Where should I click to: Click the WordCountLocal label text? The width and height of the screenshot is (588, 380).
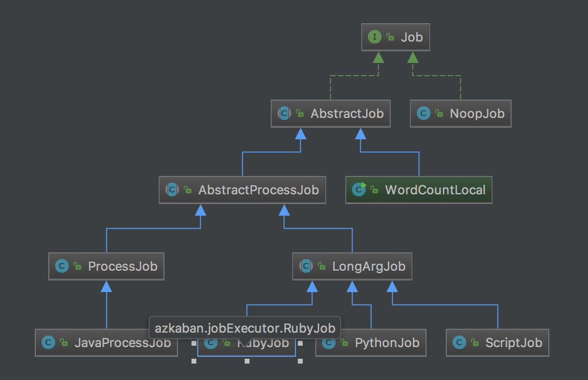pyautogui.click(x=435, y=190)
